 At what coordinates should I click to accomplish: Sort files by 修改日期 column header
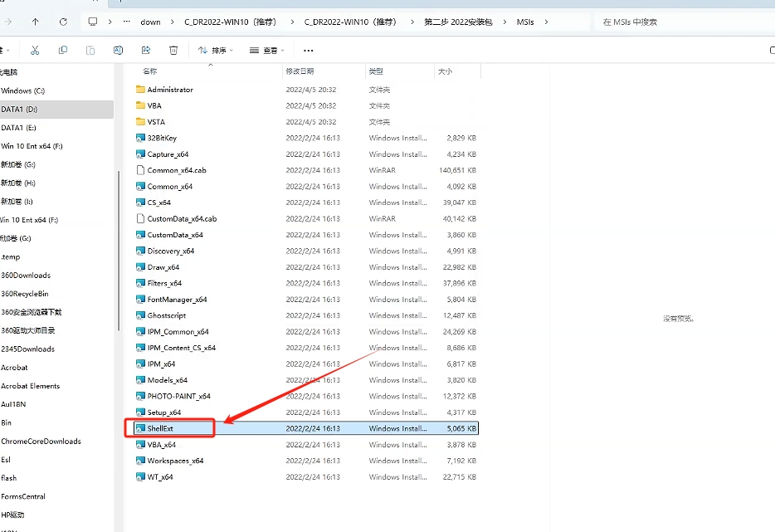point(300,72)
